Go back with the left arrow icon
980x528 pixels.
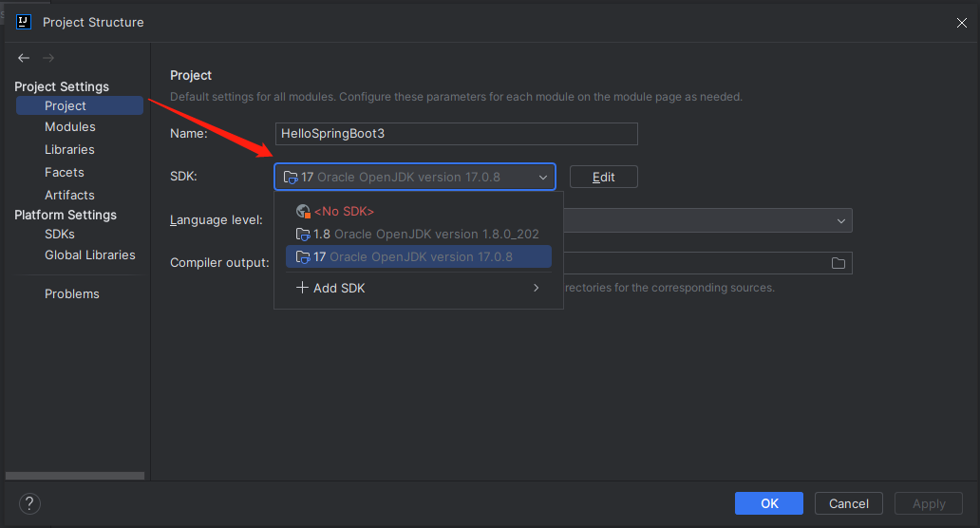(24, 58)
